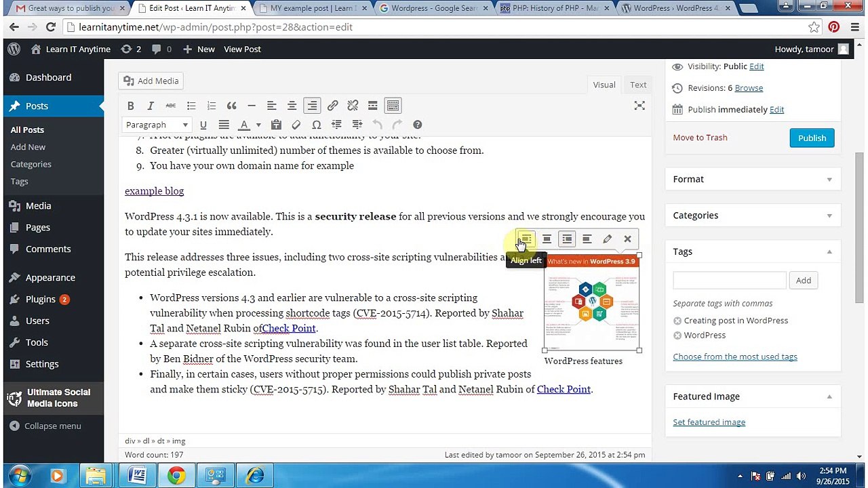Apply blockquote formatting
Screen dimensions: 868x488
[232, 106]
